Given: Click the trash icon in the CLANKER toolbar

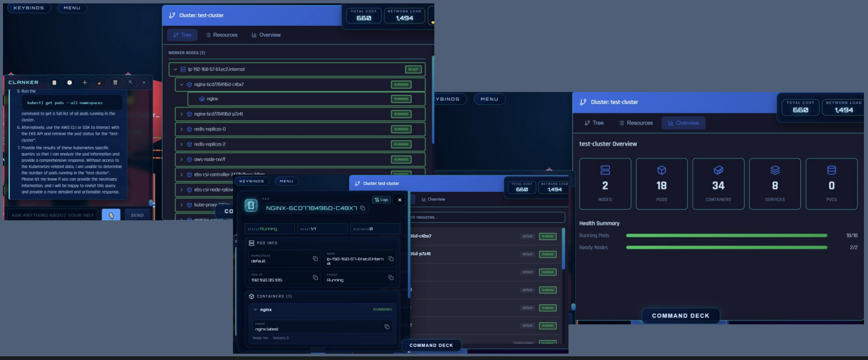Looking at the screenshot, I should click(115, 82).
